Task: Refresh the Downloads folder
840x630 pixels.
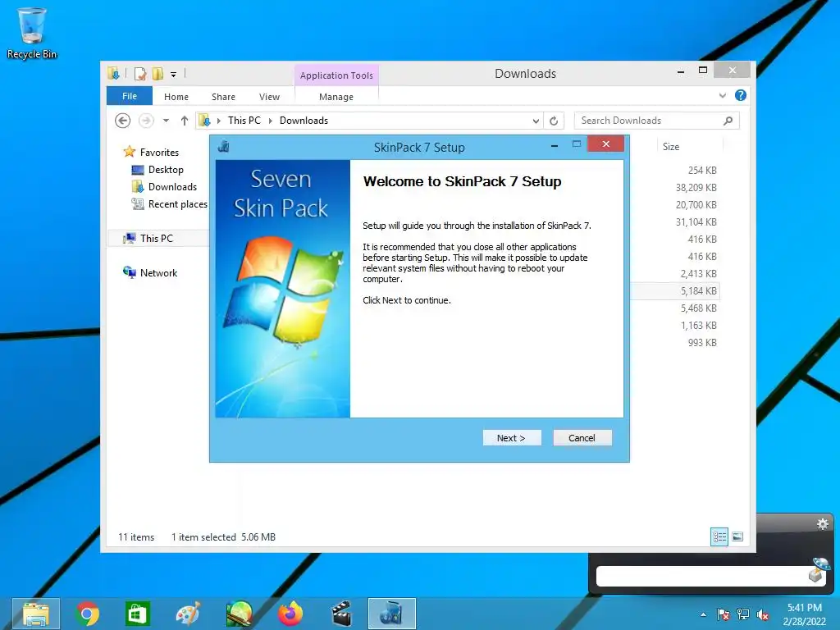Action: tap(554, 121)
